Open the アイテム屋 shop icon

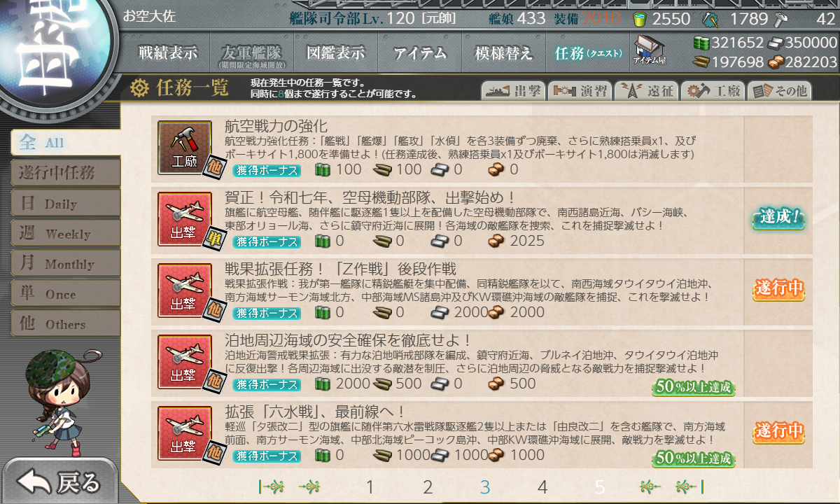(650, 50)
